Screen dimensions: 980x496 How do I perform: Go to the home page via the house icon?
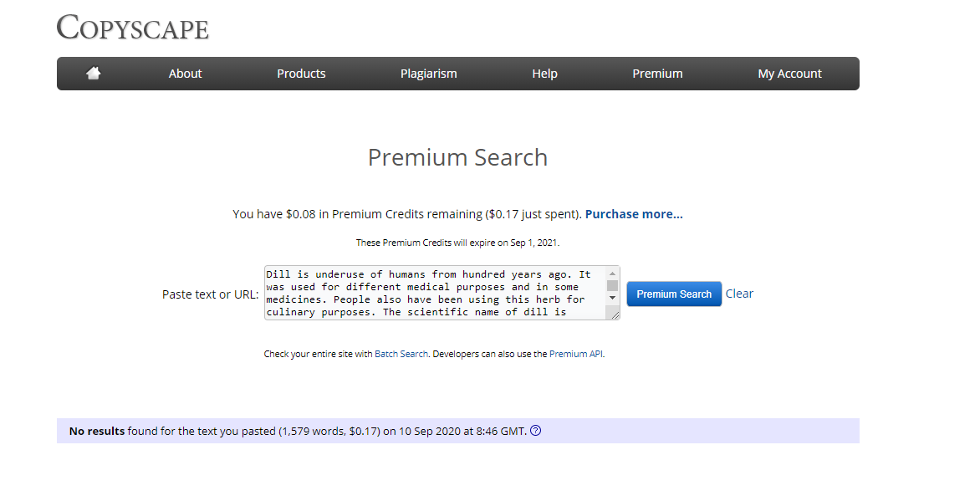point(93,73)
